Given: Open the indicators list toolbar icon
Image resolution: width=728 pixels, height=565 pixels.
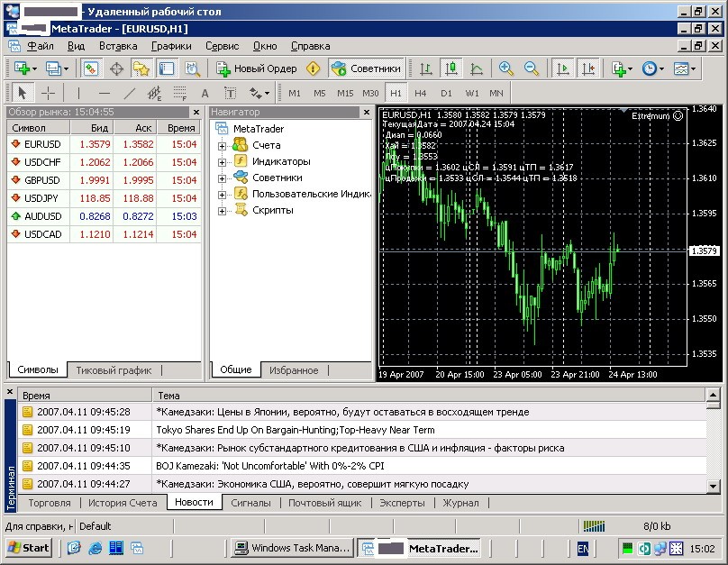Looking at the screenshot, I should click(618, 68).
